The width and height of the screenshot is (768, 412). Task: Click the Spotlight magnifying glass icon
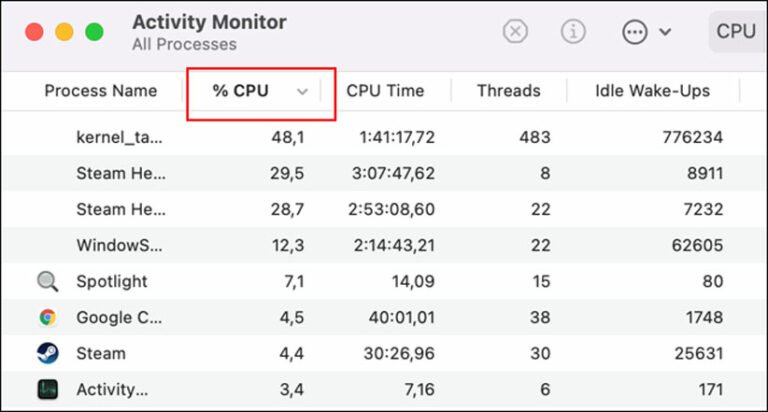pyautogui.click(x=47, y=282)
